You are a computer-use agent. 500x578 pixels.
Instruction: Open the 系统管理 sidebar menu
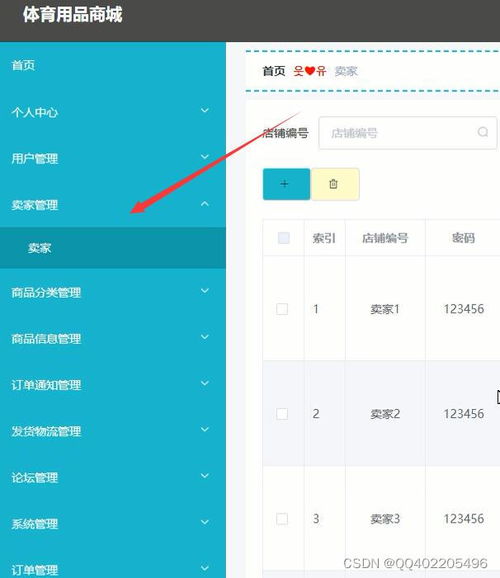click(x=113, y=523)
